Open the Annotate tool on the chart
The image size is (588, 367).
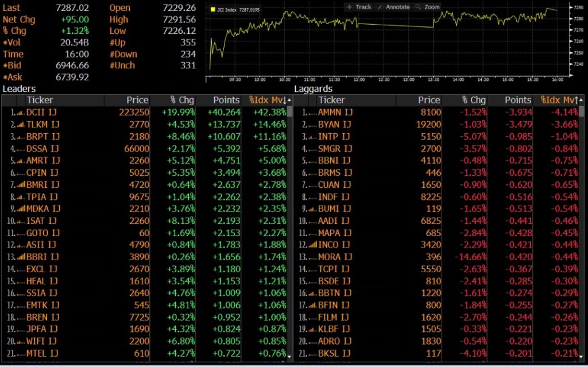click(x=393, y=7)
